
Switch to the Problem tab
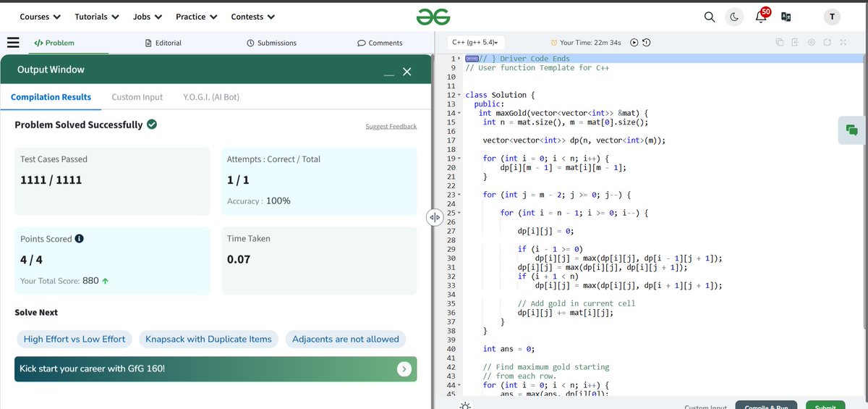point(54,43)
